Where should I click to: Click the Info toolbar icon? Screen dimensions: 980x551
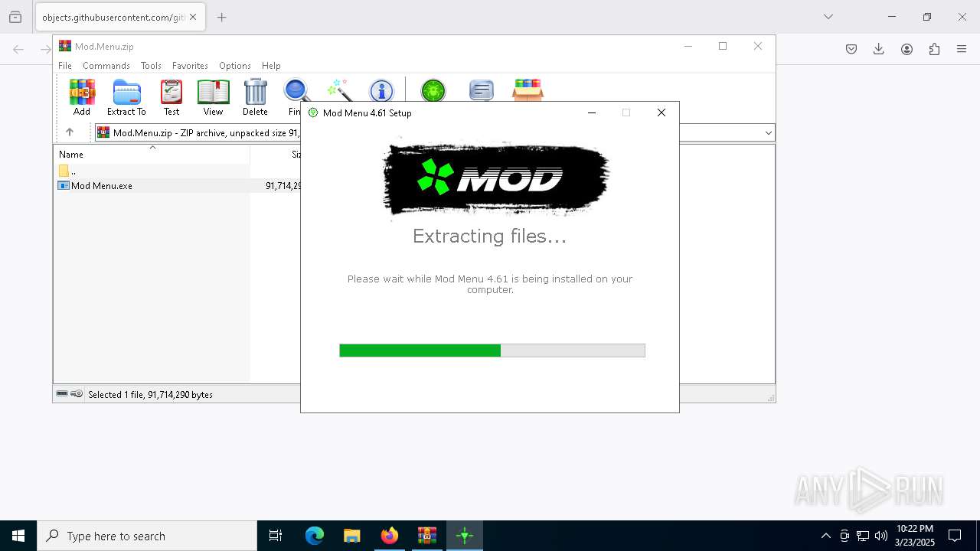[381, 90]
